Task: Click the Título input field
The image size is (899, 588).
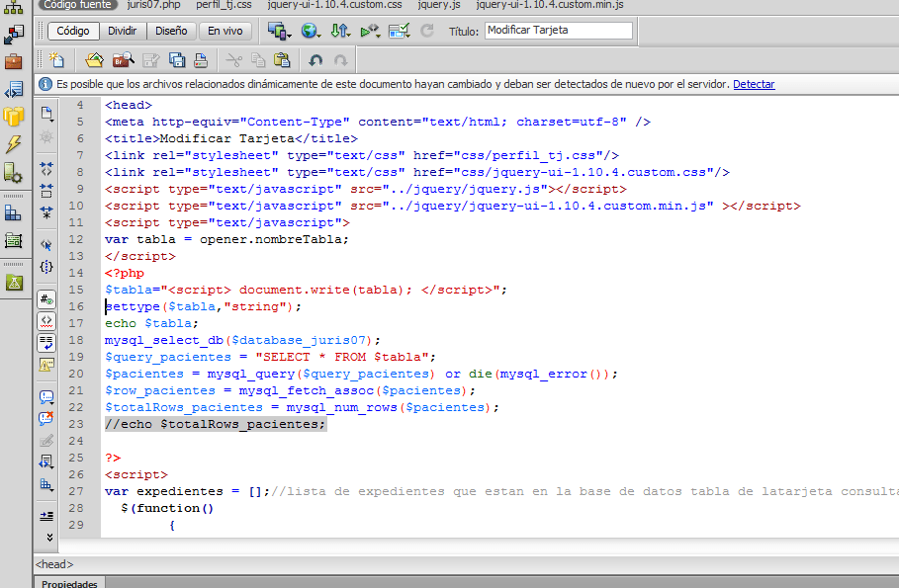Action: click(559, 31)
